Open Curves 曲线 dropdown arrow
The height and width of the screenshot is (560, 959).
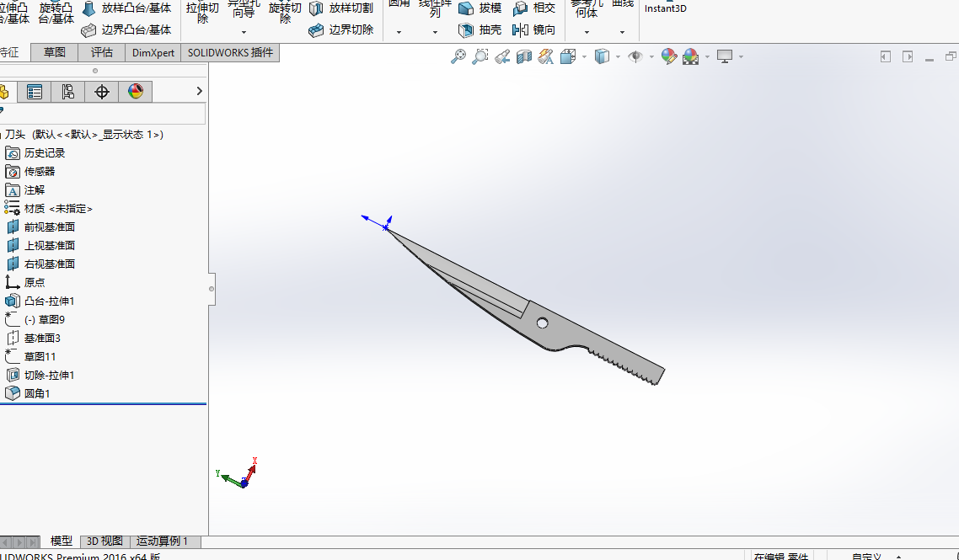[x=622, y=32]
